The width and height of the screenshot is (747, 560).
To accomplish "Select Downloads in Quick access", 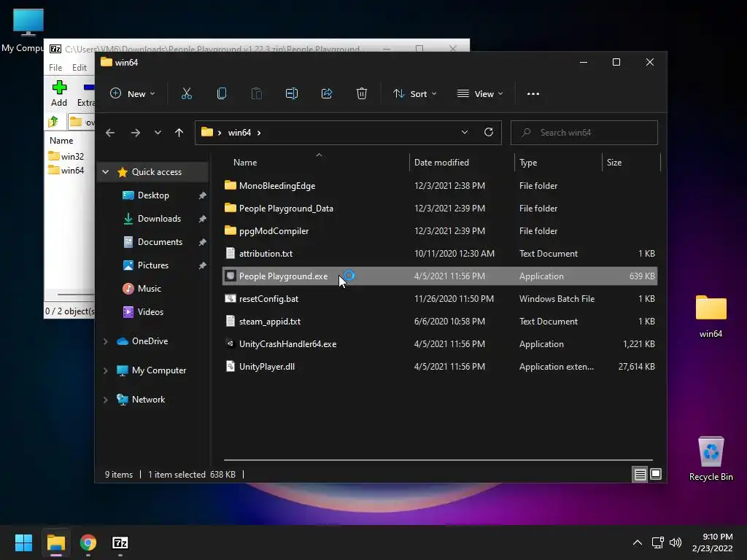I will (159, 219).
